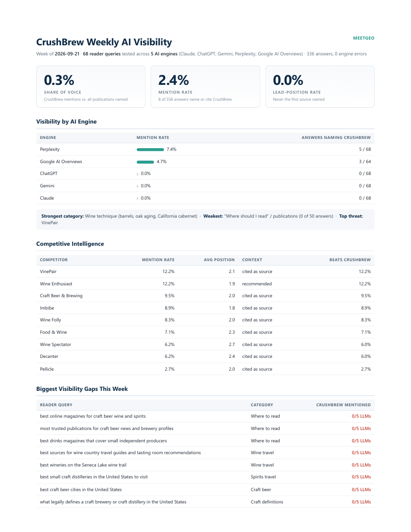411x532 pixels.
Task: Click '8 of 336 answers name or cite CrushBrew'
Action: [x=195, y=99]
